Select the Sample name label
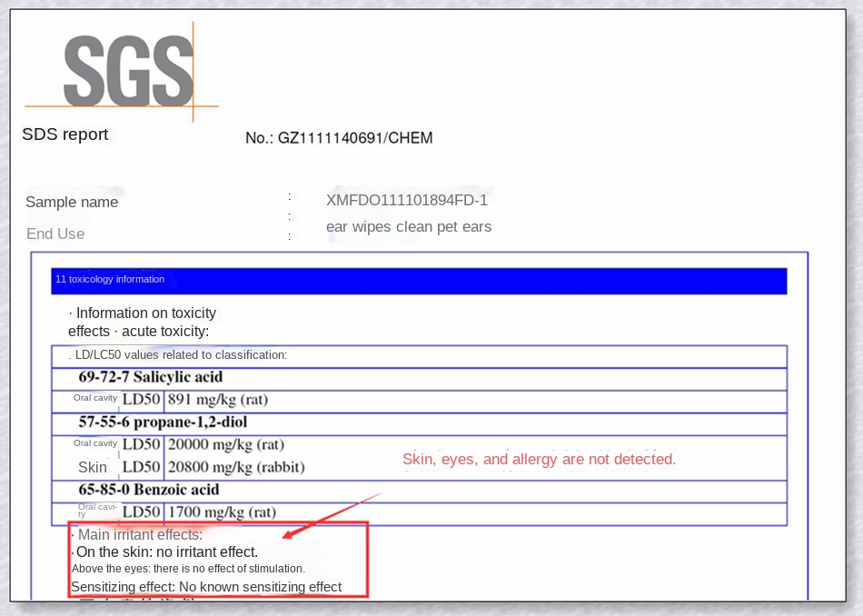This screenshot has width=863, height=616. point(72,202)
